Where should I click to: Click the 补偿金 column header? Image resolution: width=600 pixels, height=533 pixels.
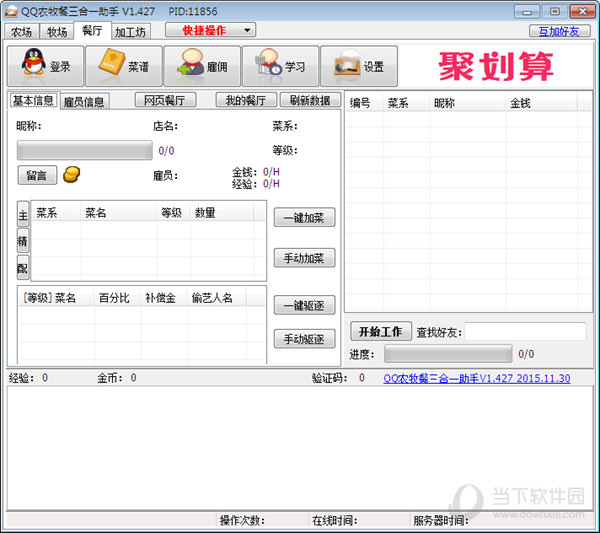click(164, 298)
